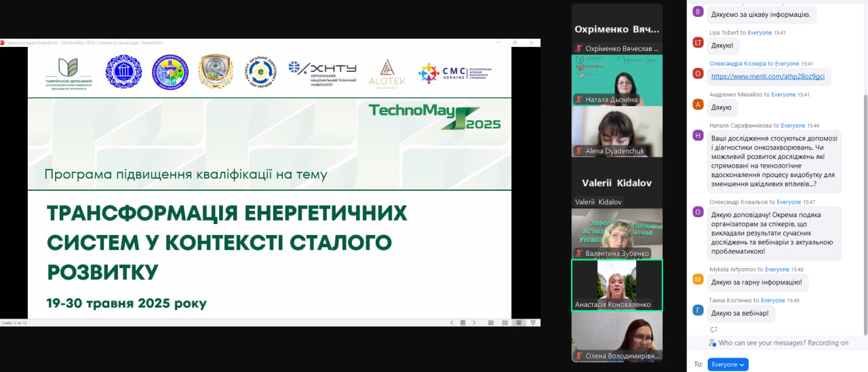The height and width of the screenshot is (372, 868).
Task: Click Mykola Artyomov's yellow M avatar
Action: [x=698, y=279]
